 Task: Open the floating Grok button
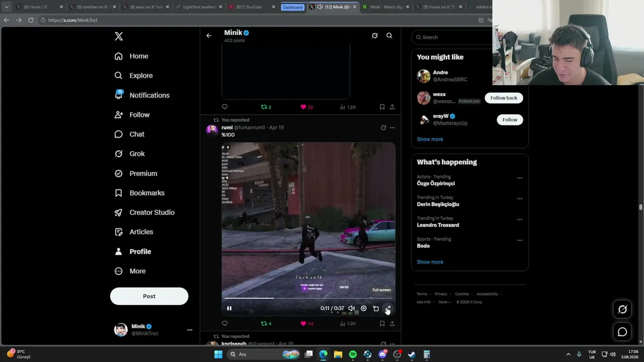[622, 310]
